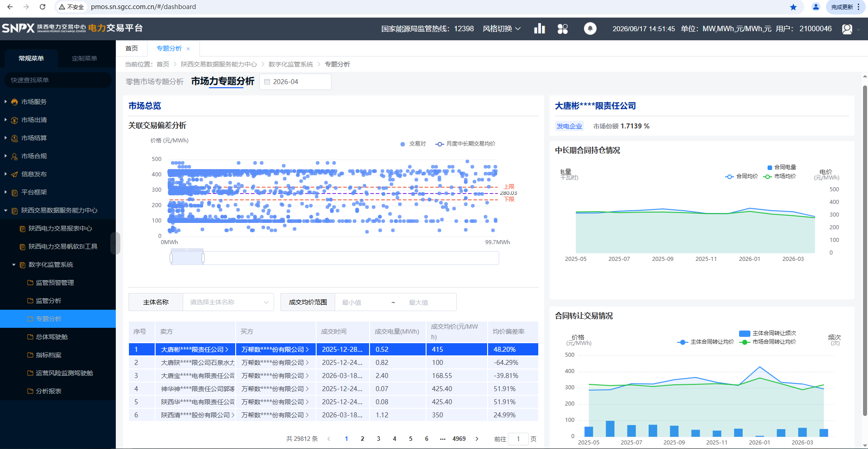The height and width of the screenshot is (449, 868).
Task: Open the four-dot apps grid icon
Action: point(563,28)
